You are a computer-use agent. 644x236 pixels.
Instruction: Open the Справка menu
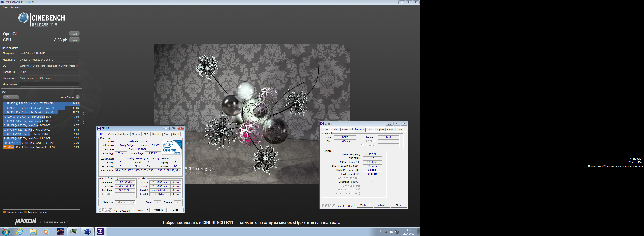[x=16, y=7]
